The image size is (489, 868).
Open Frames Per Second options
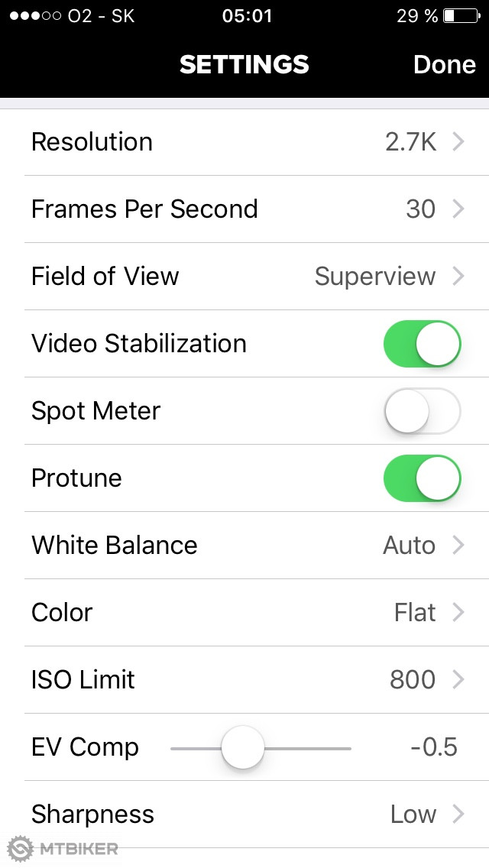244,209
